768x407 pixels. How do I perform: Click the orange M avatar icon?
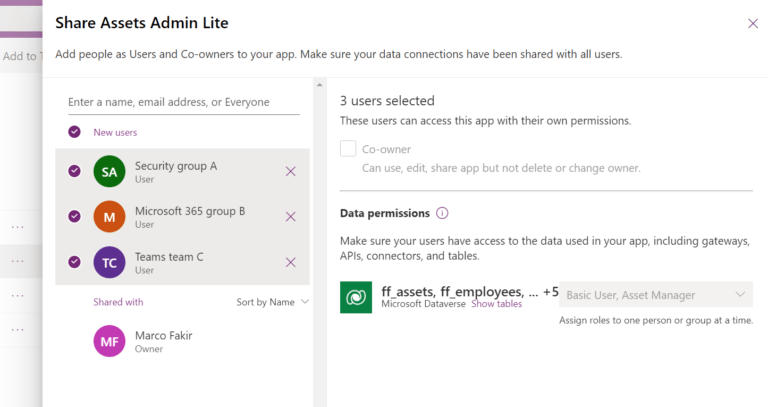[109, 216]
